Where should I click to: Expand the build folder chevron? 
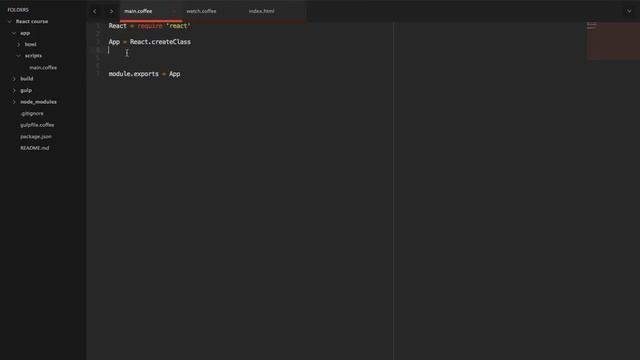tap(14, 79)
